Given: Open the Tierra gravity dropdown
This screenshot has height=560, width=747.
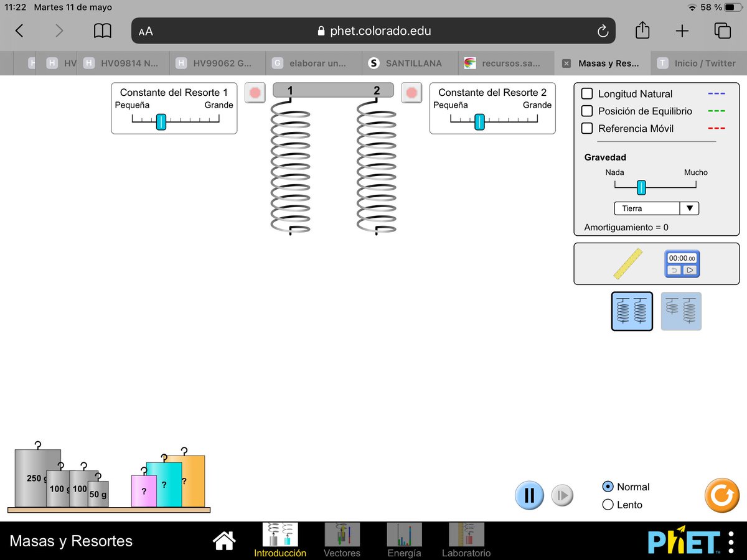Looking at the screenshot, I should pos(656,208).
